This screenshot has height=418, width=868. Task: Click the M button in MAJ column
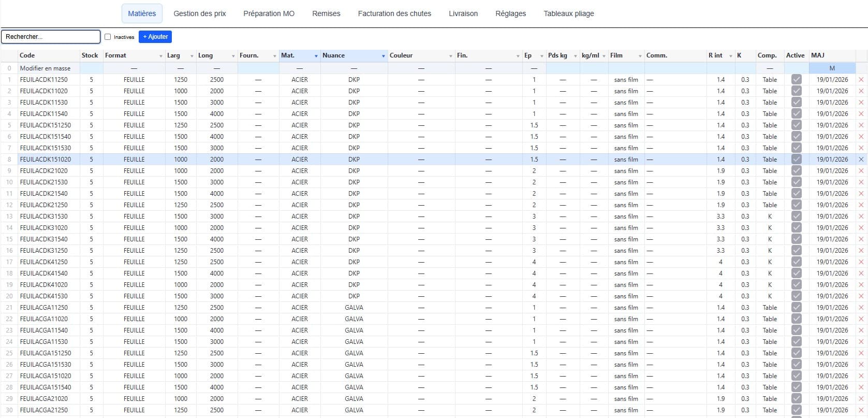point(832,68)
